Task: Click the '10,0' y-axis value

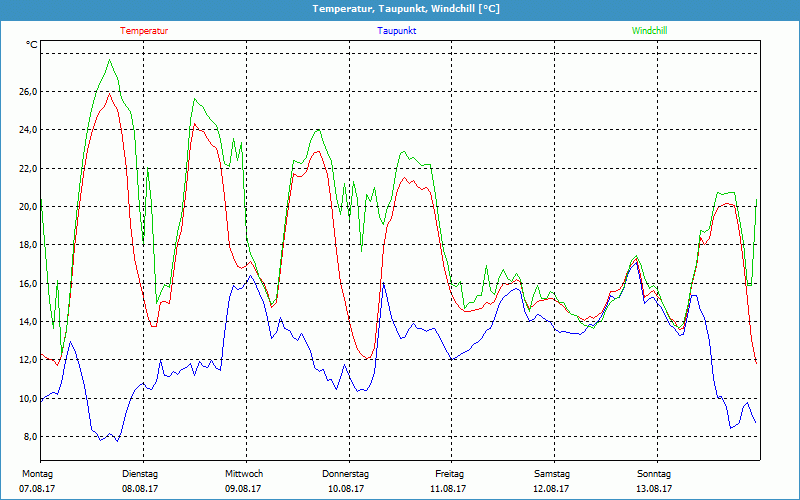Action: point(28,398)
